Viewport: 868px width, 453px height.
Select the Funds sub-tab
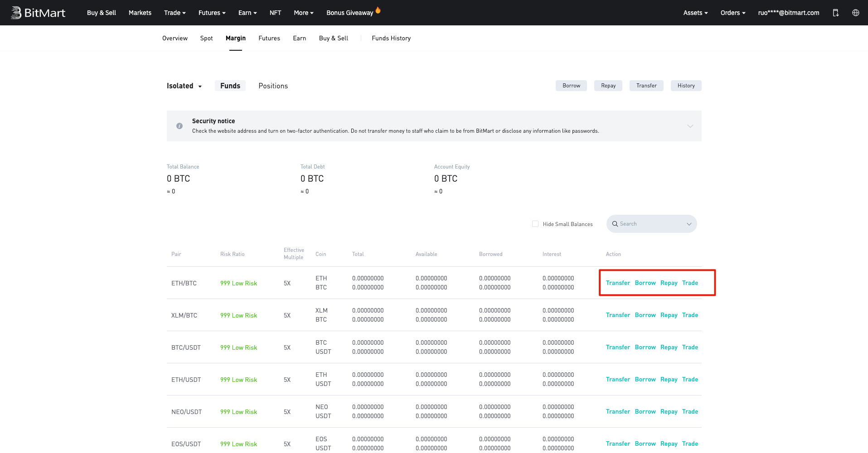tap(230, 86)
